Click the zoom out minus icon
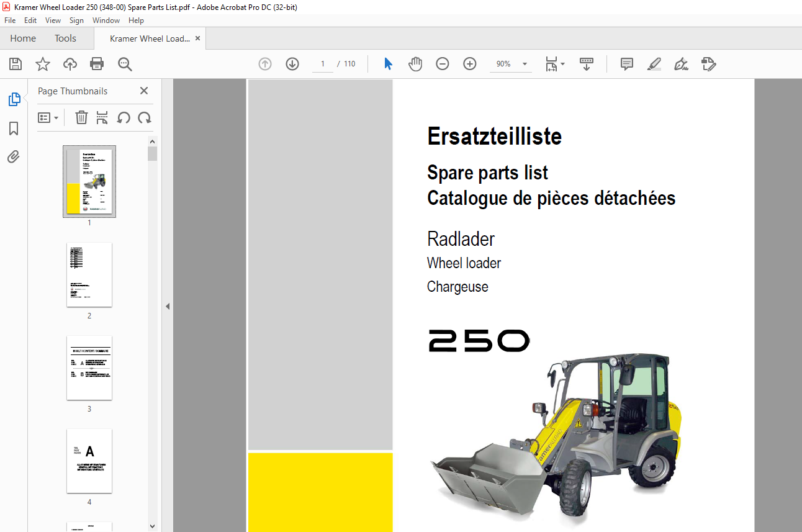802x532 pixels. click(x=443, y=64)
